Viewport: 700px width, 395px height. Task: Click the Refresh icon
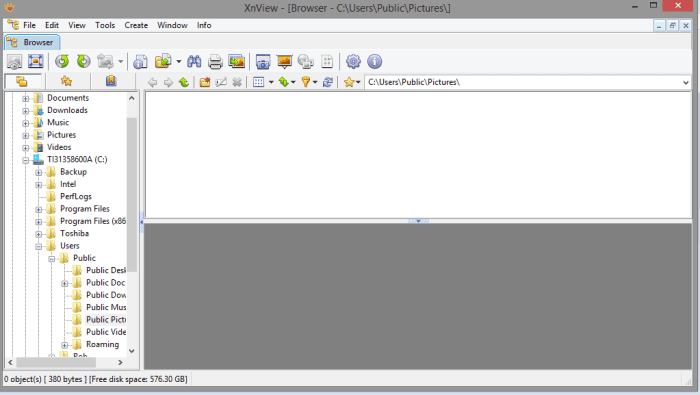coord(328,82)
